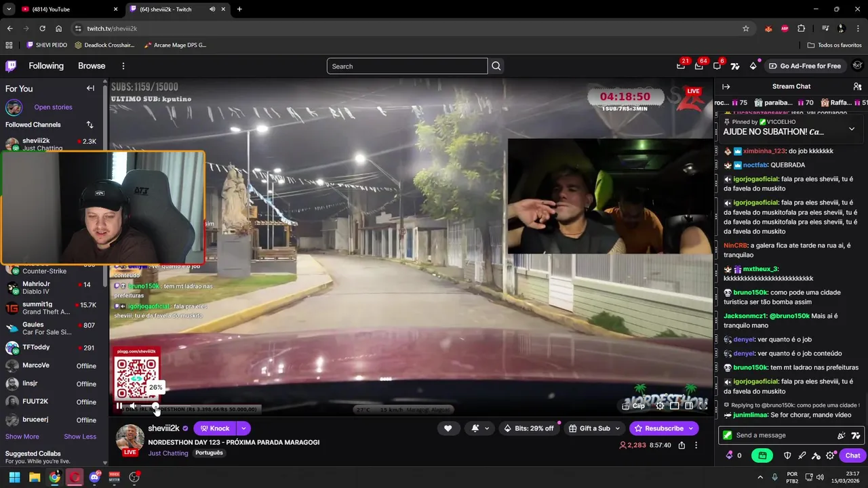Mute the sheviii2k Twitch tab audio
The height and width of the screenshot is (488, 868).
tap(212, 9)
